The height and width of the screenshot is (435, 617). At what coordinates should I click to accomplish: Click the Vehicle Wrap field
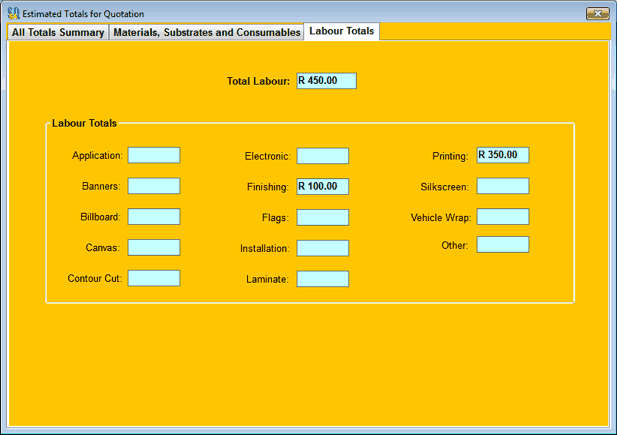coord(503,217)
